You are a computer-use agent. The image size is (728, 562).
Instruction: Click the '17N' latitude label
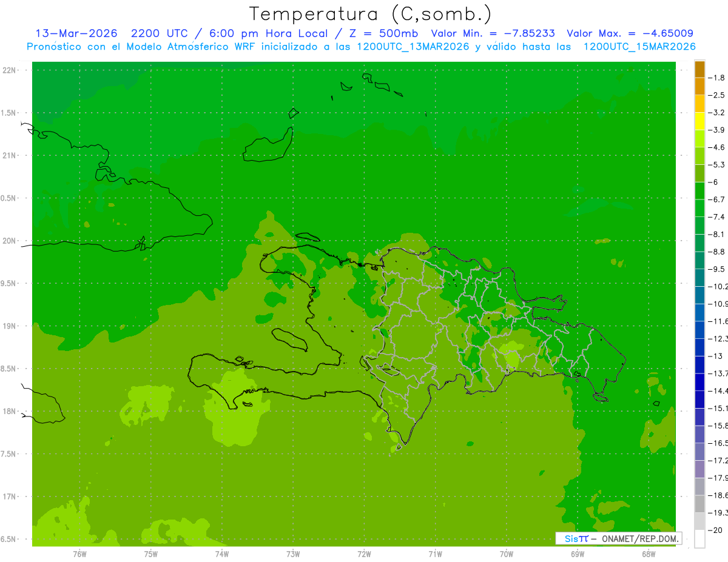(8, 497)
